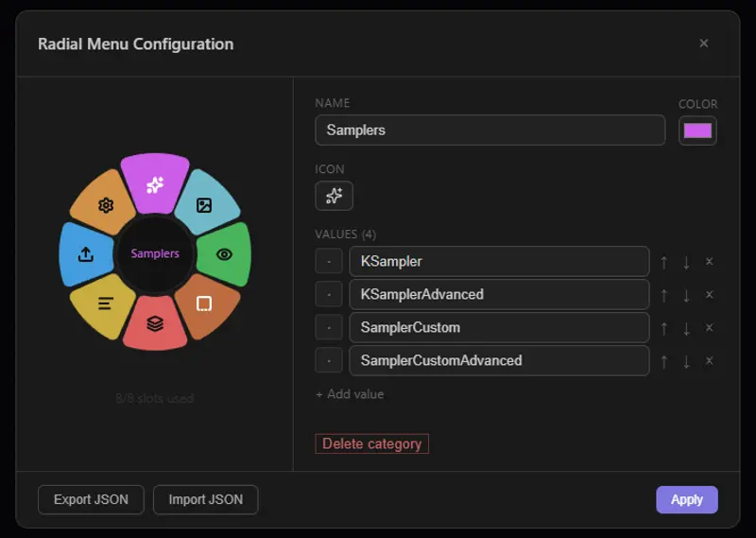
Task: Click the Samplers name input field
Action: 490,130
